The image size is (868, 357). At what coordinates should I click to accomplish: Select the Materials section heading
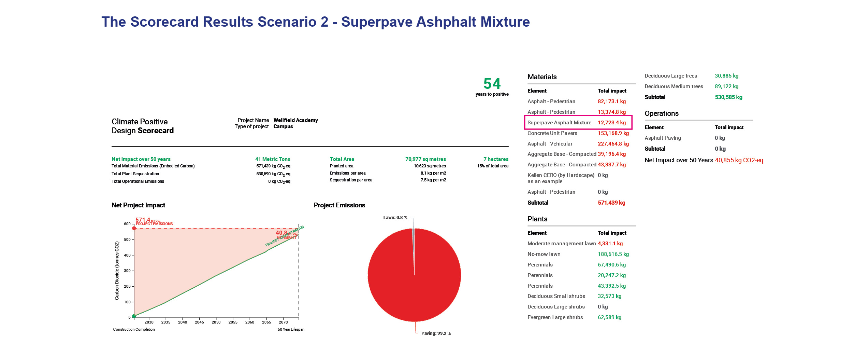coord(542,77)
